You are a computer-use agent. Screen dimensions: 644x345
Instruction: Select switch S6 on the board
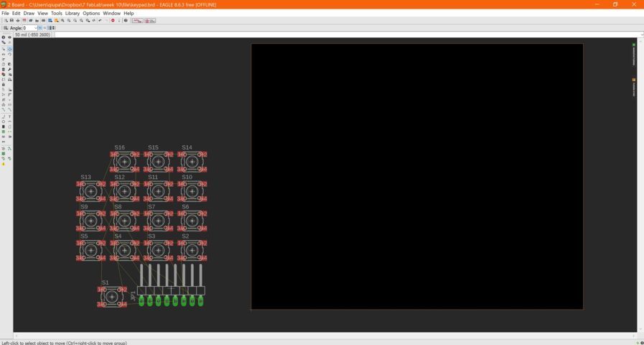[x=192, y=221]
